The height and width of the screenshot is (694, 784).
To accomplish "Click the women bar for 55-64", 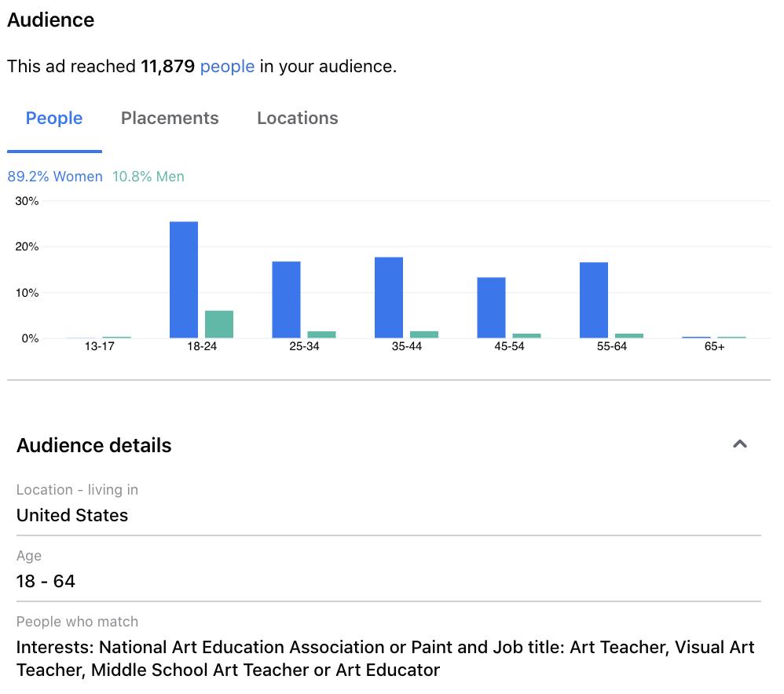I will click(x=594, y=300).
